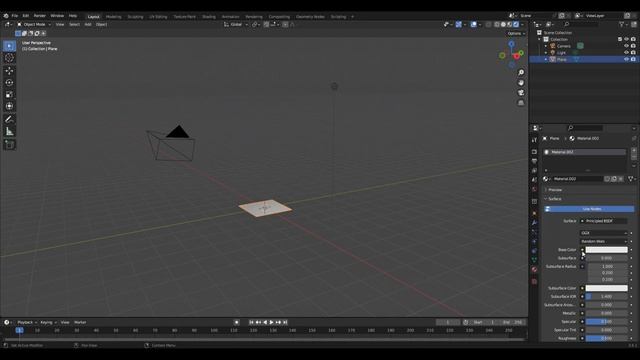Jump to the timeline start frame
The width and height of the screenshot is (640, 360).
click(x=251, y=322)
